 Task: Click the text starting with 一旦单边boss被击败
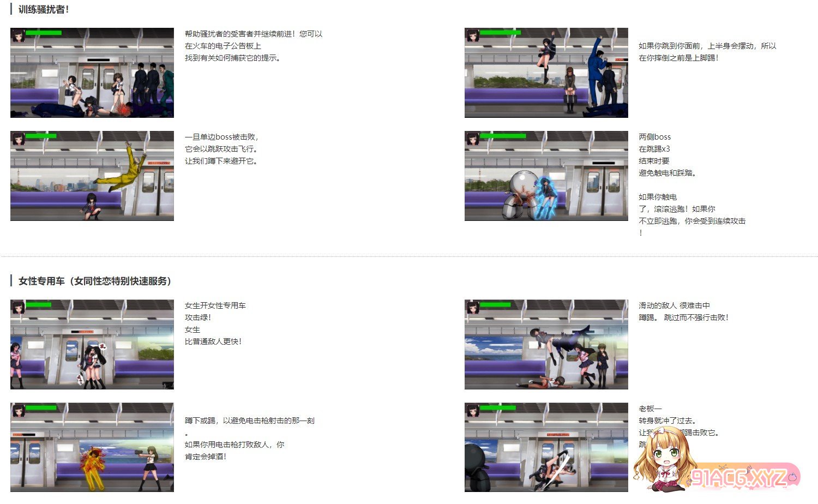pos(221,149)
